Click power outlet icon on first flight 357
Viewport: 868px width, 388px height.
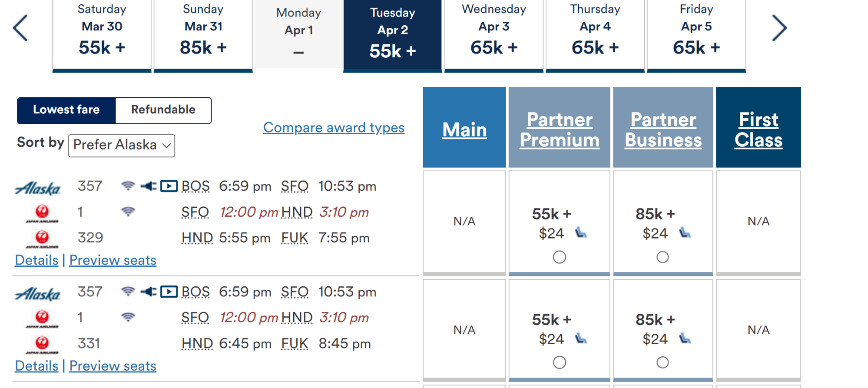[x=148, y=186]
